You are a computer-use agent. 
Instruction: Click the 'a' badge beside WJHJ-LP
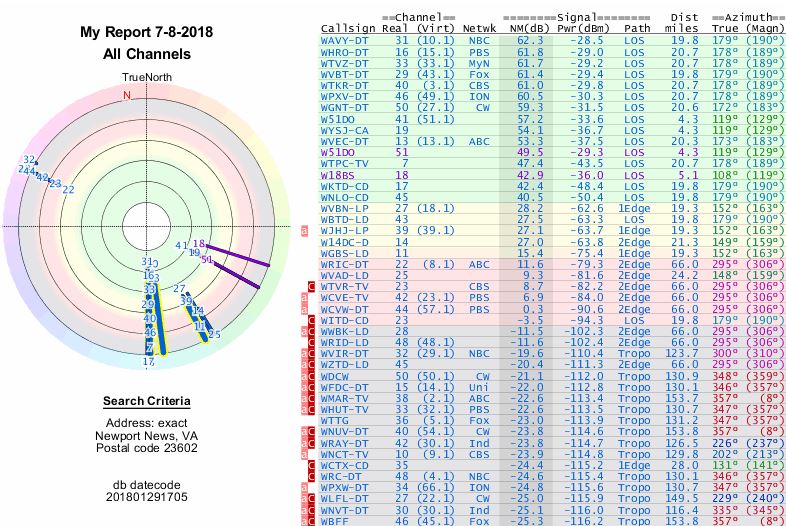point(304,231)
